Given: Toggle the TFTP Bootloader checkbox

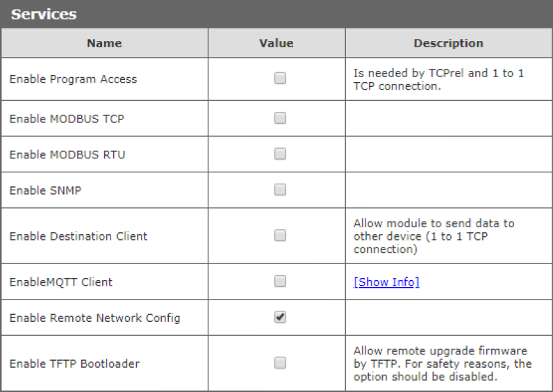Looking at the screenshot, I should [x=280, y=363].
